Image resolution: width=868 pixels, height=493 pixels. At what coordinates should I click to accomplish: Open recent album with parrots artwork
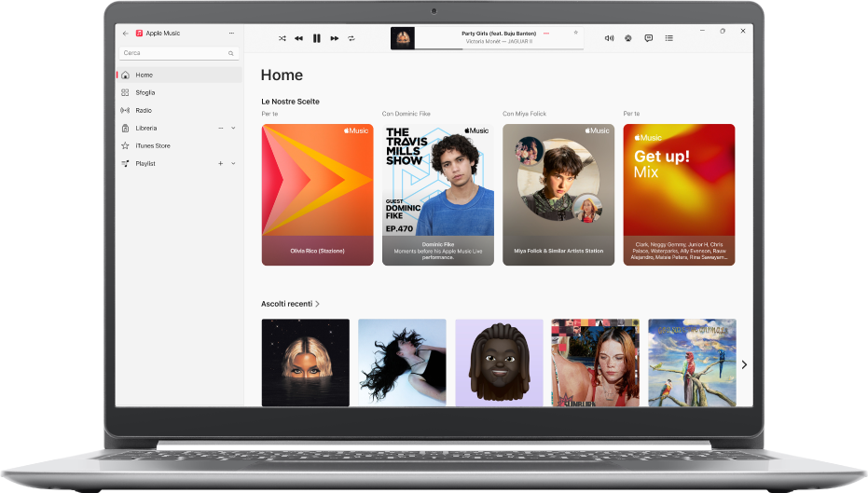tap(692, 363)
